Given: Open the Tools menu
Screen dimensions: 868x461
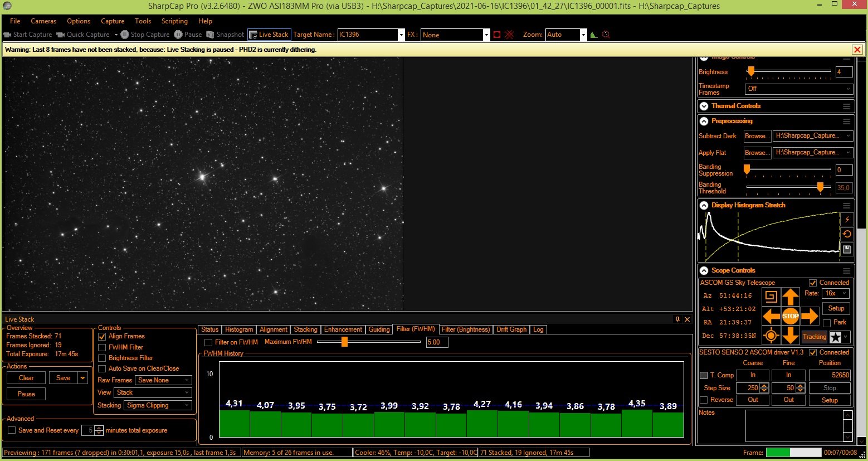Looking at the screenshot, I should pos(143,21).
